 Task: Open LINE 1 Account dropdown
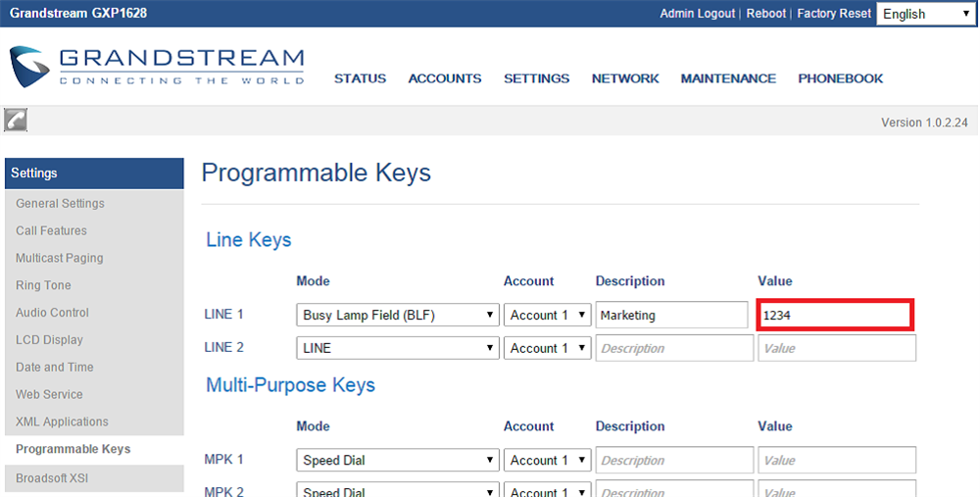click(x=548, y=315)
